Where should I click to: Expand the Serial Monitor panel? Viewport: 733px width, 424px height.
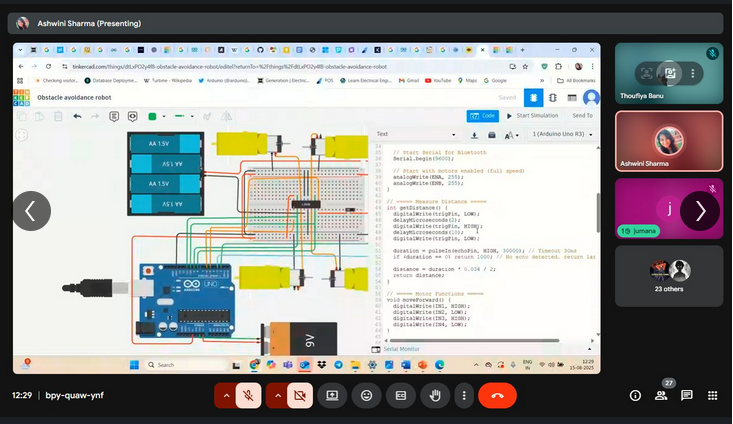pos(589,349)
